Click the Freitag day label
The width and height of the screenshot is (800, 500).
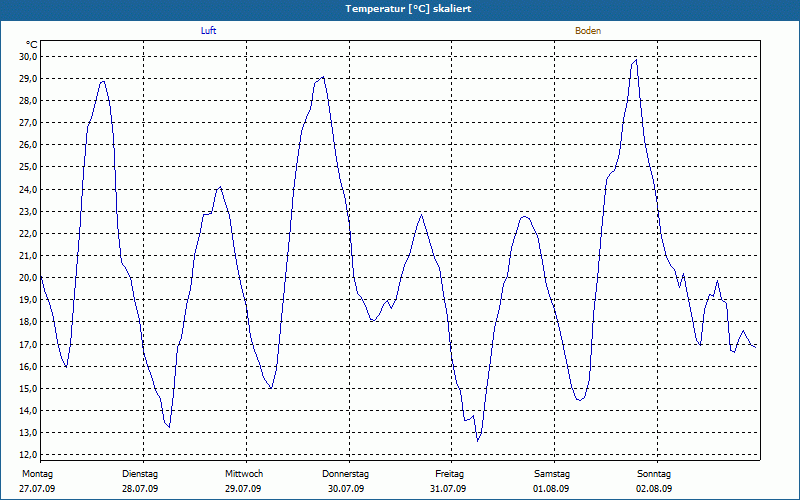(x=449, y=474)
